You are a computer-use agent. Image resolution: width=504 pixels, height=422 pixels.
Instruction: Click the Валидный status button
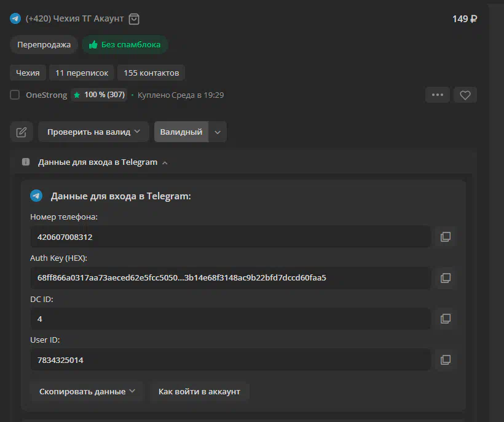point(181,132)
